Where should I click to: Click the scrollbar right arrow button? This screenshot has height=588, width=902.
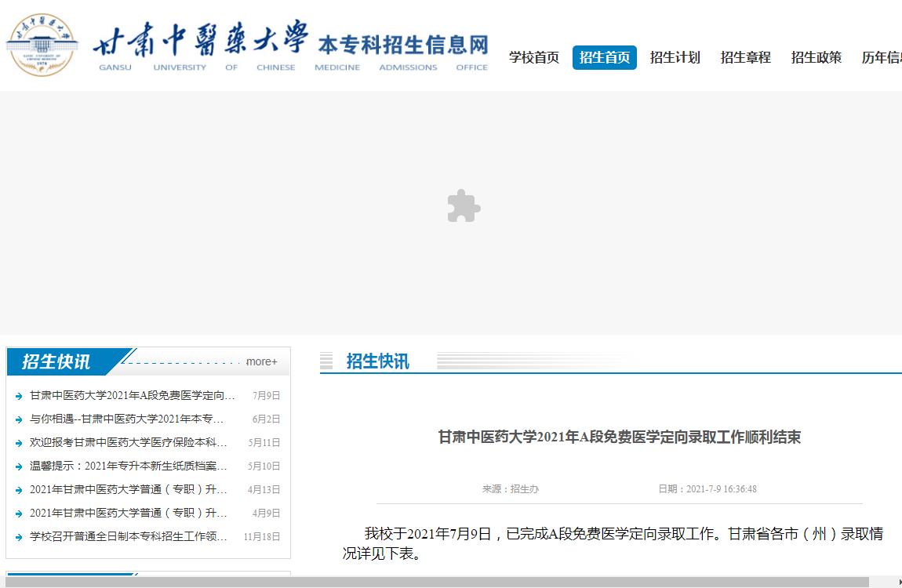[899, 583]
